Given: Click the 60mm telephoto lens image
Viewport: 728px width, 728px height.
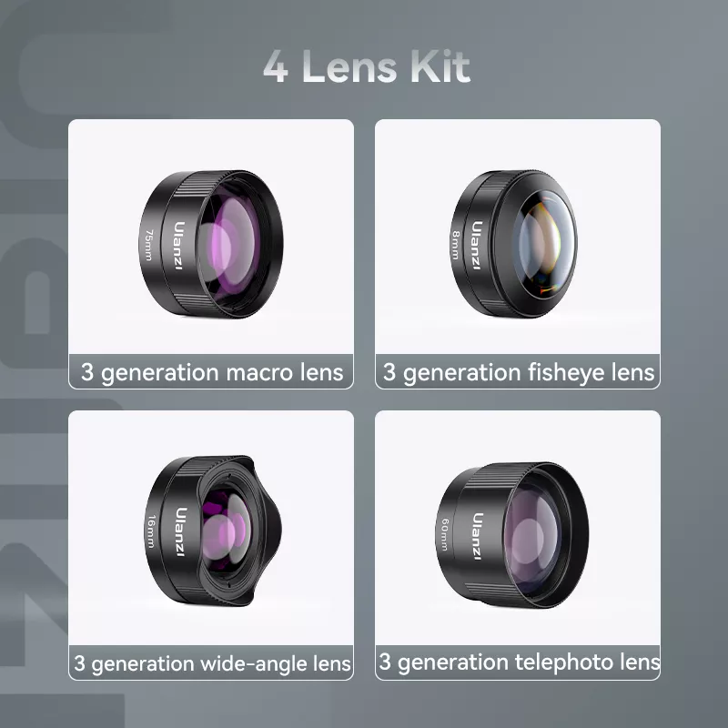Looking at the screenshot, I should coord(512,535).
